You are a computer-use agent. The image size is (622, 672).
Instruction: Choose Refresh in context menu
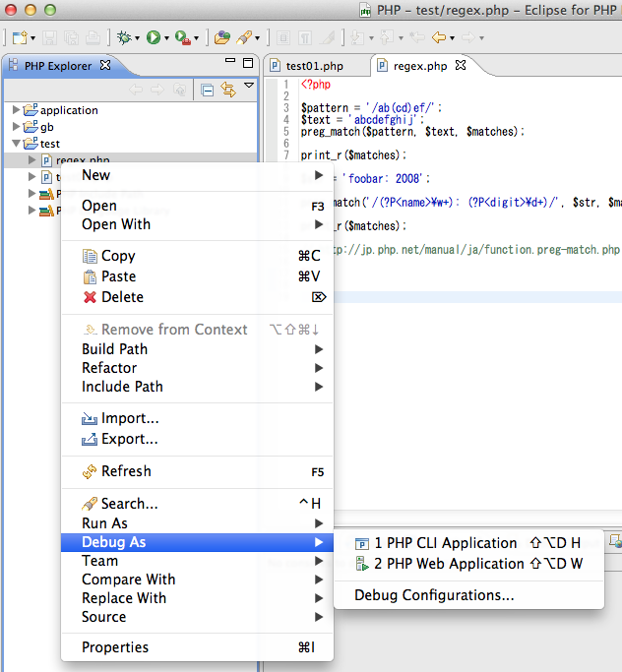click(197, 471)
